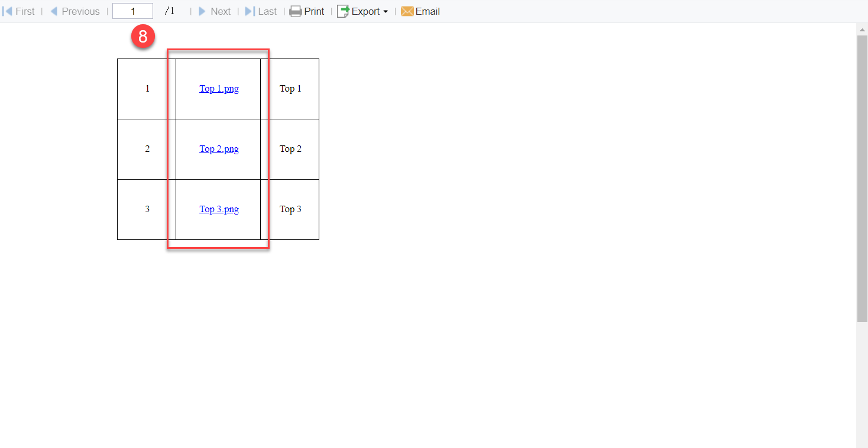Click the 'Export' toolbar label

[x=365, y=11]
